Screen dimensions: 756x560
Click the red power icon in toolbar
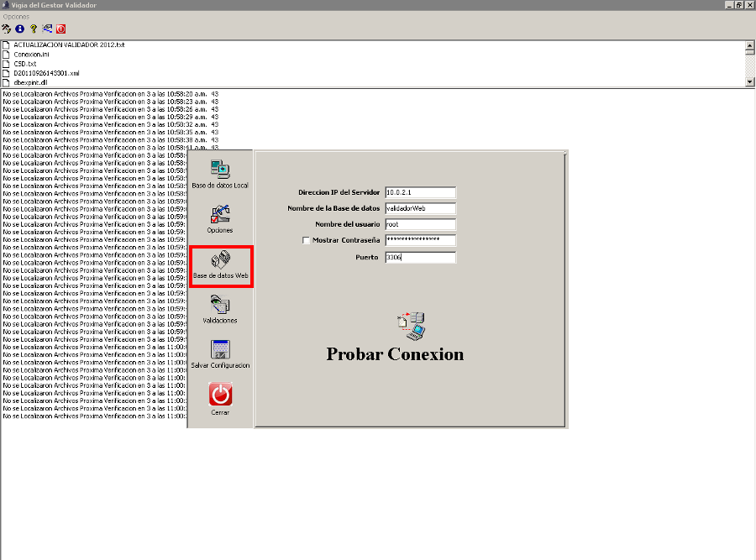coord(61,29)
